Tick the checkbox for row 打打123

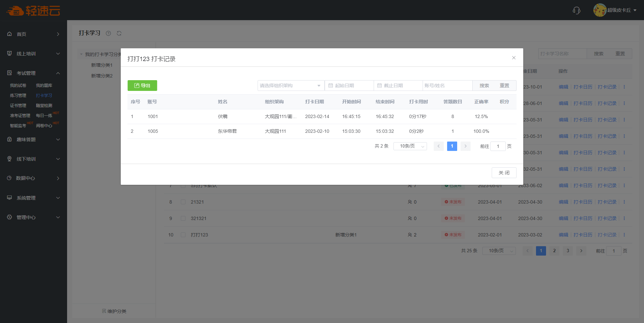tap(183, 235)
